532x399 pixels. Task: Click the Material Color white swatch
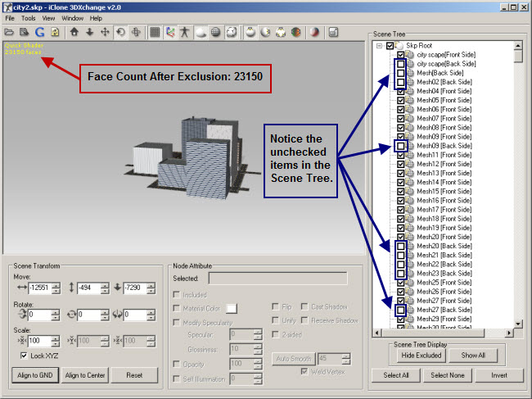coord(232,308)
